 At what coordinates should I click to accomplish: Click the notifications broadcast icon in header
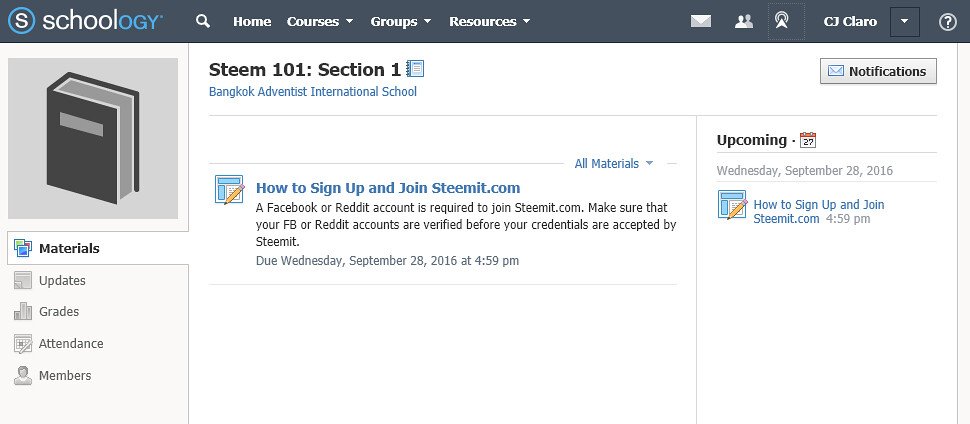pos(782,22)
